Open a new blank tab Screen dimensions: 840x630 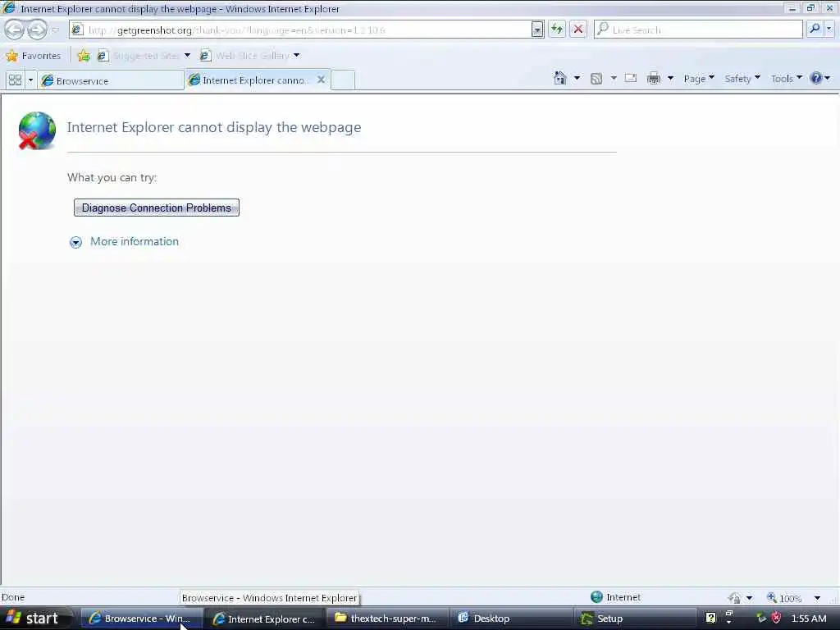[x=343, y=80]
